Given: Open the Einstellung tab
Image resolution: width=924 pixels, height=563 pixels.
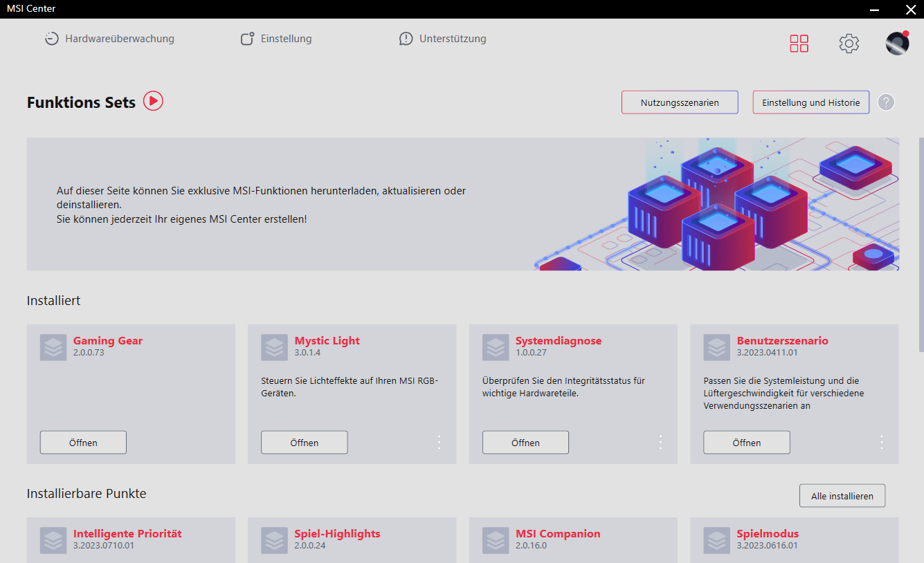Looking at the screenshot, I should (276, 39).
